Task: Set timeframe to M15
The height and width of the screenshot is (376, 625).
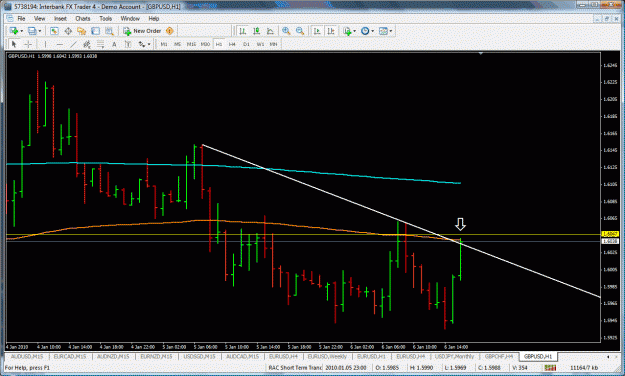Action: (191, 44)
